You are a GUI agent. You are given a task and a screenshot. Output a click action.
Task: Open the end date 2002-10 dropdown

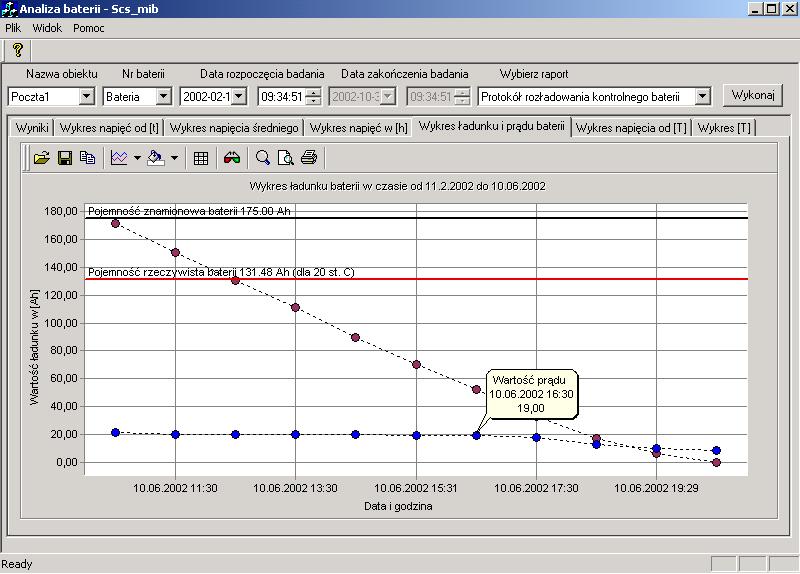click(388, 96)
